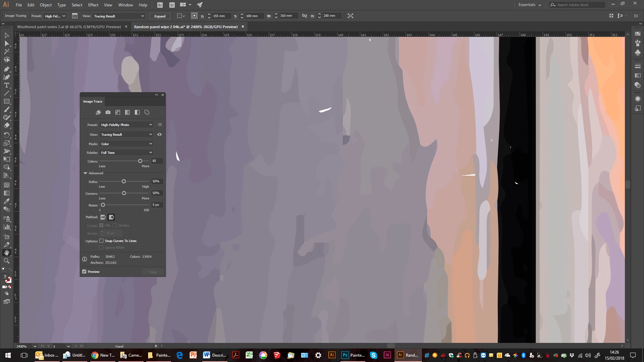Screen dimensions: 644x362
Task: Open the Palette dropdown Full Tone
Action: click(x=126, y=153)
